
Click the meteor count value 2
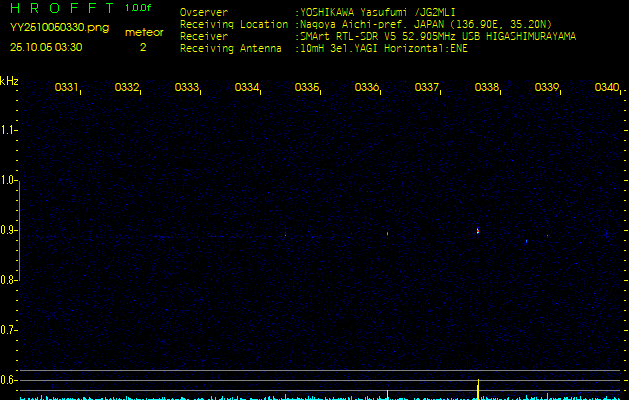coord(143,47)
